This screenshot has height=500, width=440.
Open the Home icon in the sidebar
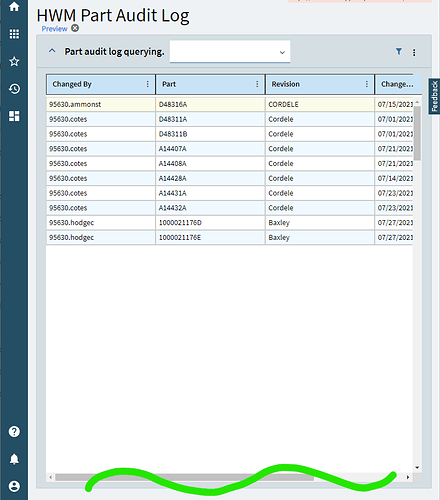[x=14, y=7]
